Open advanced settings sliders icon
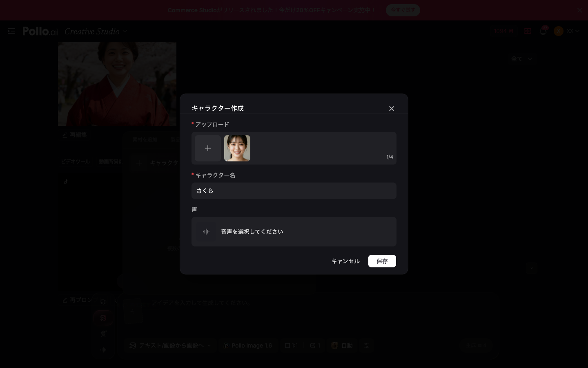Image resolution: width=588 pixels, height=368 pixels. 366,346
